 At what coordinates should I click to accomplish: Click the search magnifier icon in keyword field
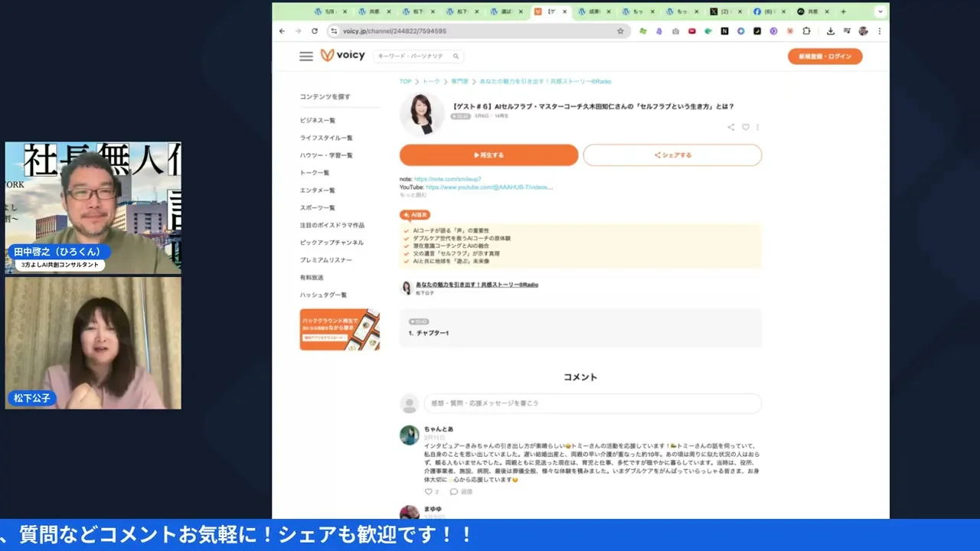click(x=455, y=56)
